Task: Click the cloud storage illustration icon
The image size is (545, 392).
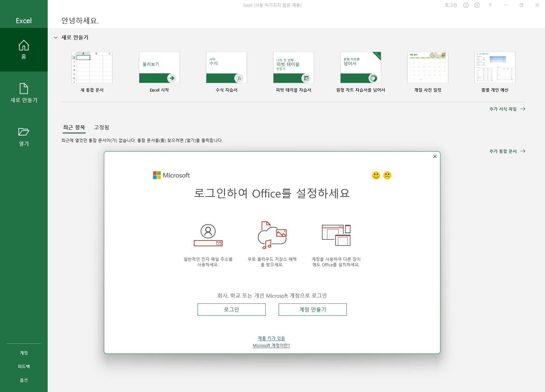Action: [272, 235]
